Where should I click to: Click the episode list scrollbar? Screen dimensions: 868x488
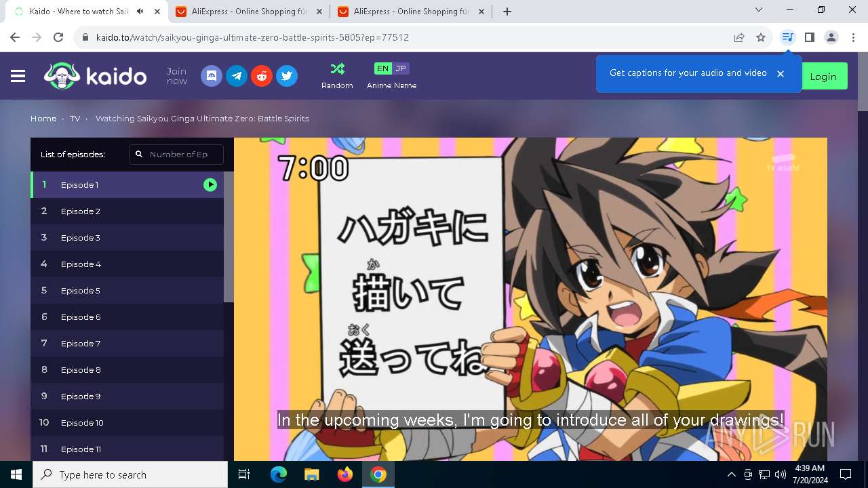229,237
